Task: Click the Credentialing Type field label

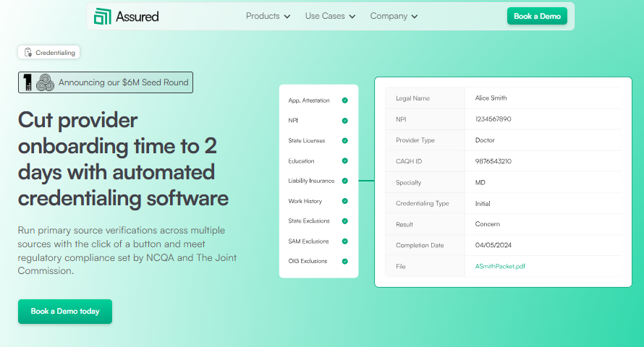Action: tap(422, 203)
